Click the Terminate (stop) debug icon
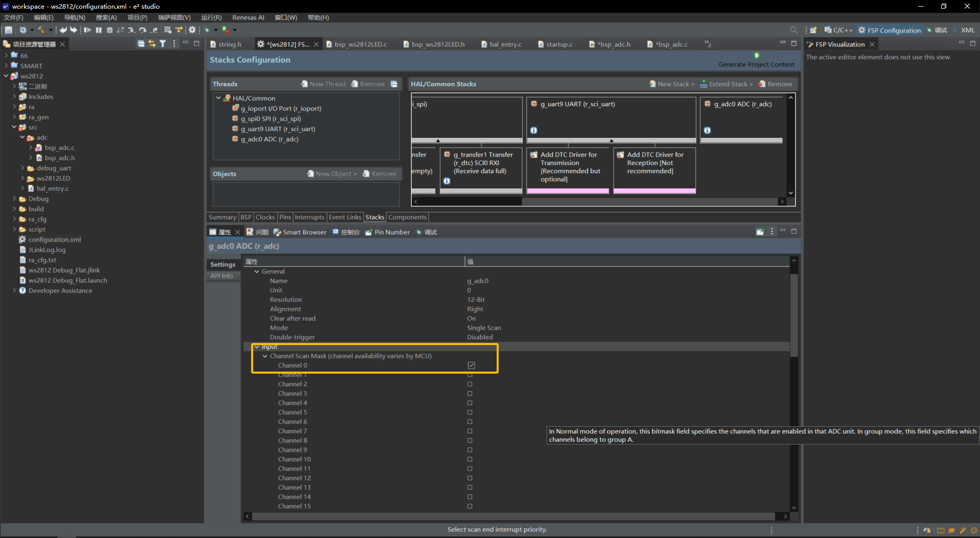Screen dimensions: 980x538 110,30
